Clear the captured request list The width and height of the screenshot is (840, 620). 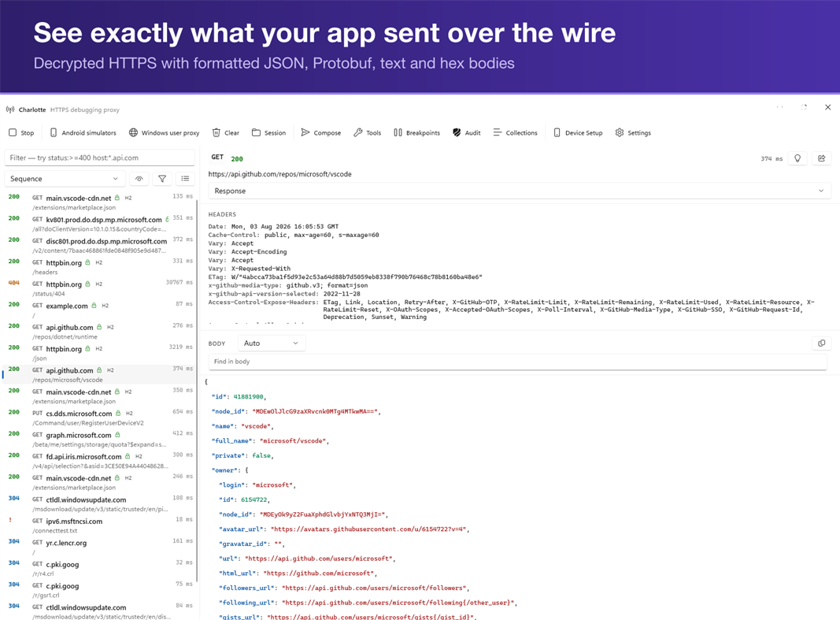225,133
